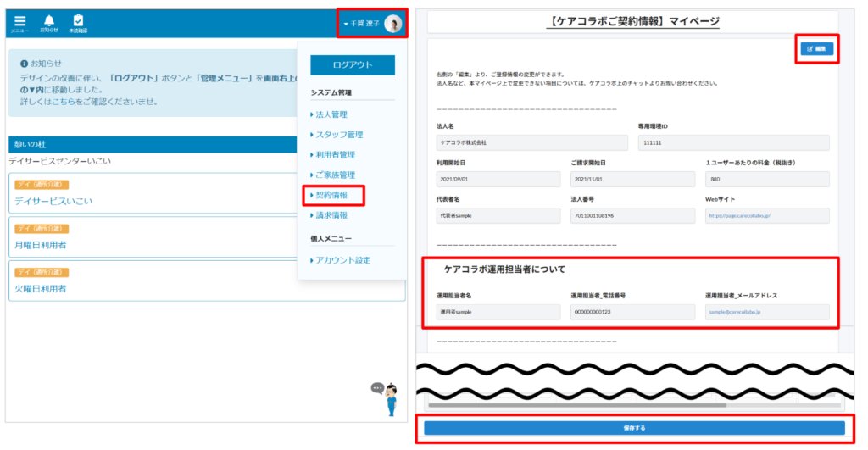Click the 法人番号 field
The height and width of the screenshot is (450, 868).
click(x=632, y=216)
